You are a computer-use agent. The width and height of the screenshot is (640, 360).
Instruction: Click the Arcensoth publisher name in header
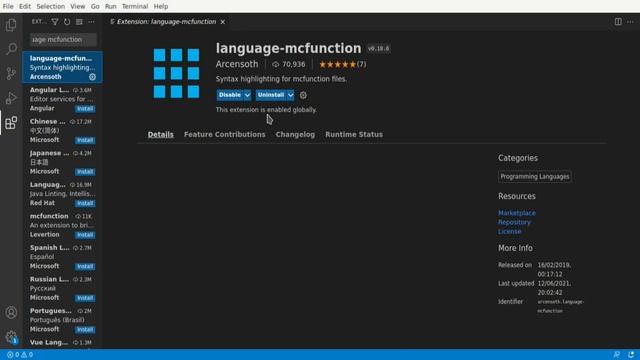click(237, 64)
